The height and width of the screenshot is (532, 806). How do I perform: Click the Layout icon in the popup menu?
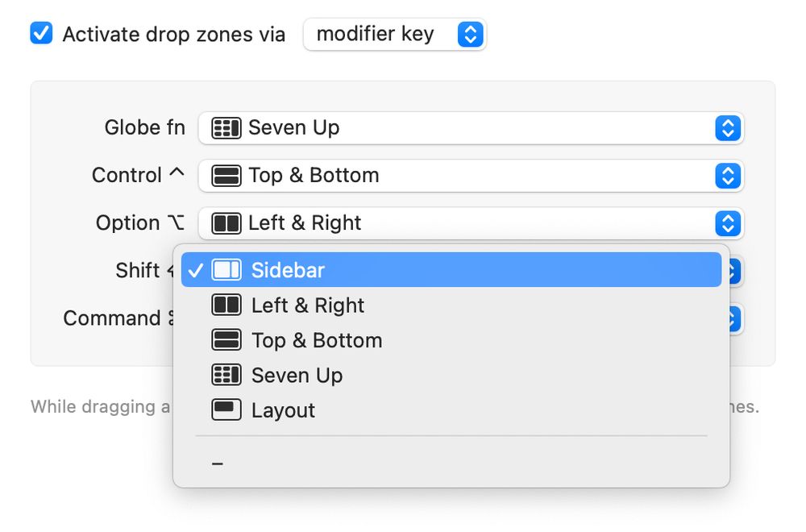click(x=226, y=409)
